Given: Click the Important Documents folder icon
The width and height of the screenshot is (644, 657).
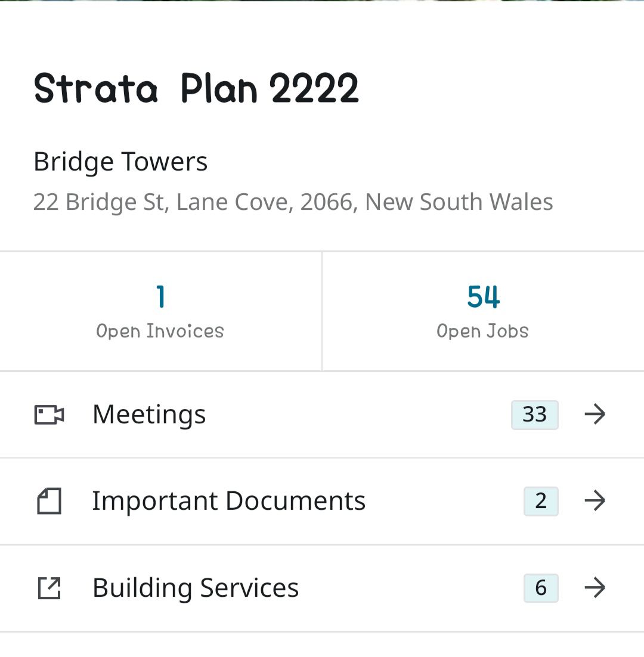Looking at the screenshot, I should 49,501.
